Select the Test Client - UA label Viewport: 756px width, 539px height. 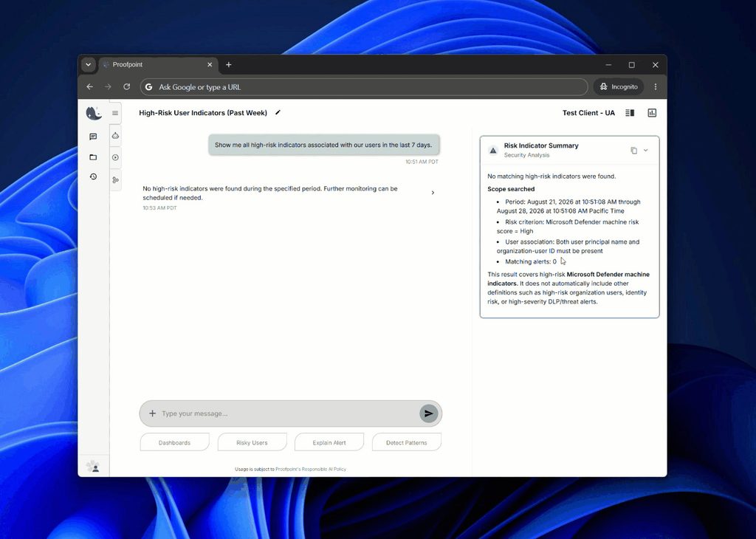click(588, 113)
